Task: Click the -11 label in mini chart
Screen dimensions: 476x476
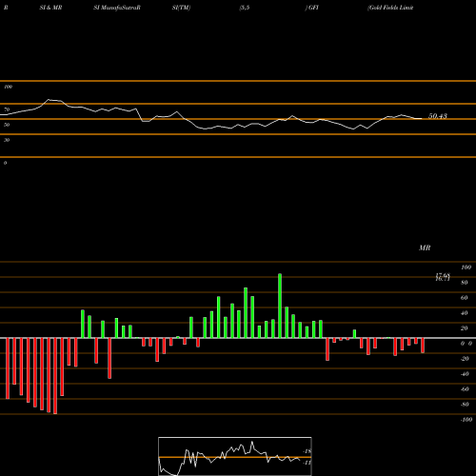Action: [x=307, y=463]
